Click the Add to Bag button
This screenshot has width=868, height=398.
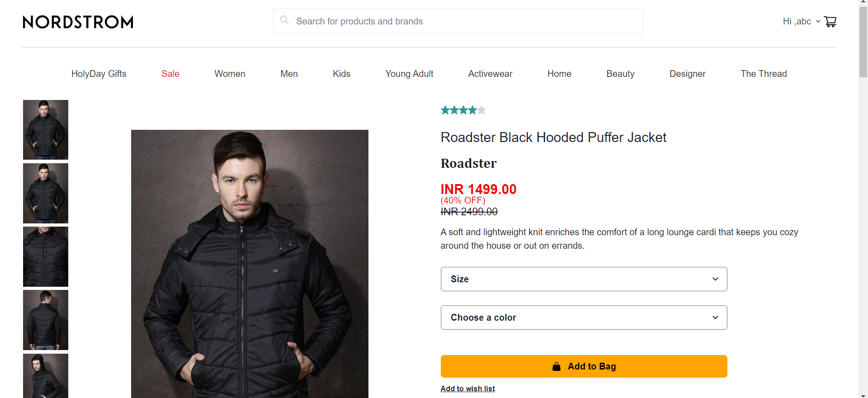(584, 366)
